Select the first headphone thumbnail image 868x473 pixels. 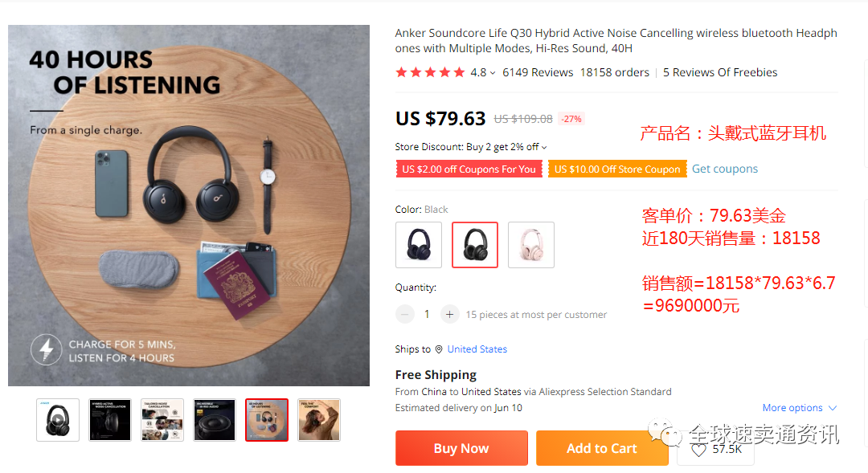[58, 420]
